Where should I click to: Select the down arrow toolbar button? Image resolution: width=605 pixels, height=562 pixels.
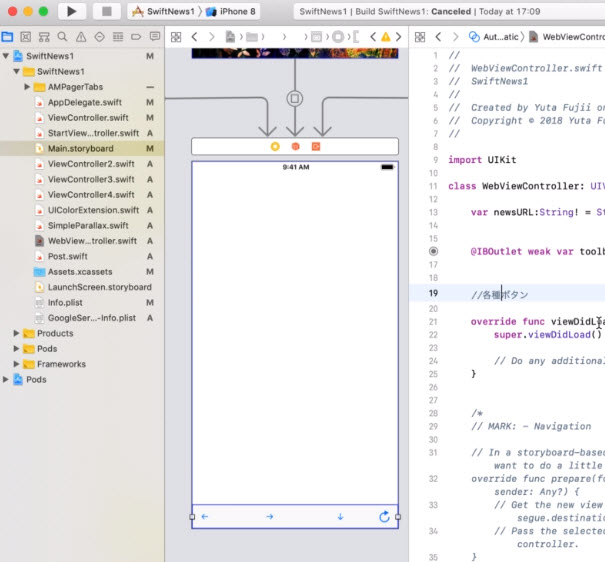click(x=340, y=516)
